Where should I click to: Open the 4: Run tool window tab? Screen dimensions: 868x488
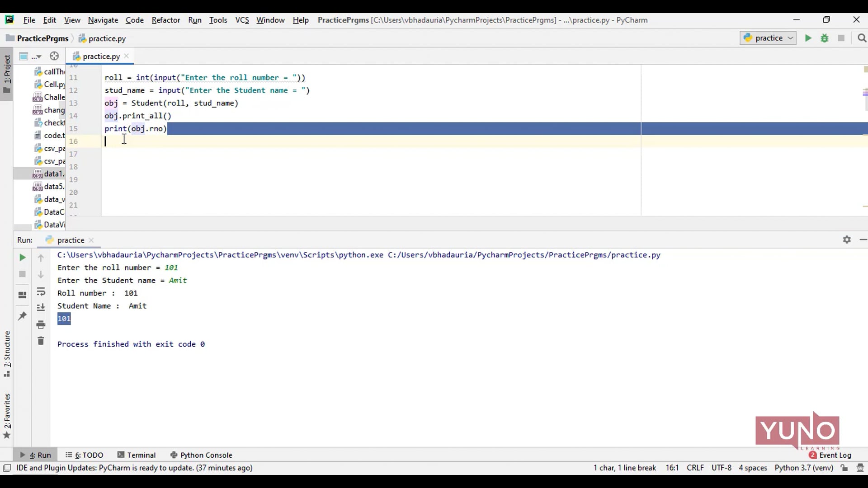(36, 455)
